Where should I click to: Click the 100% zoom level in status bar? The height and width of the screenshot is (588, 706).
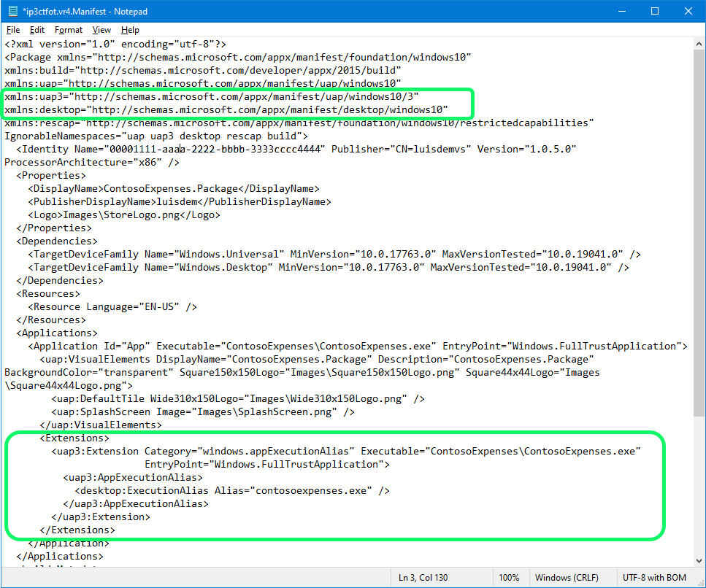[509, 578]
